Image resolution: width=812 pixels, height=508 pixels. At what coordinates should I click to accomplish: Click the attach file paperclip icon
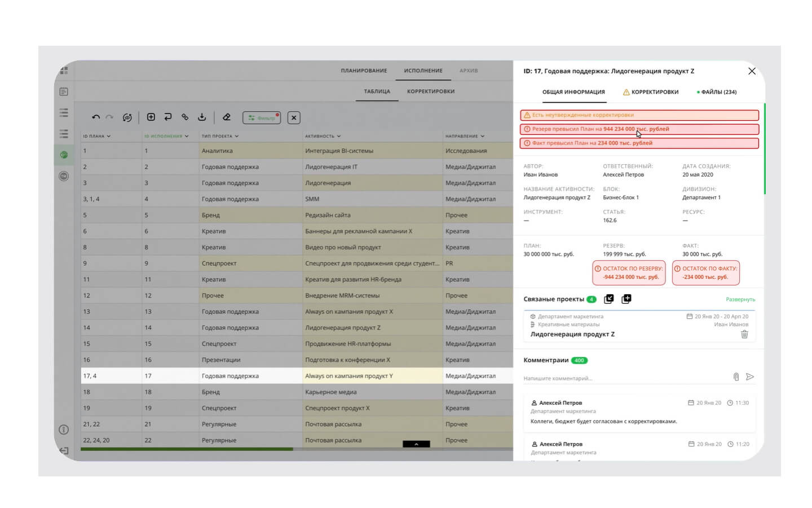[736, 376]
